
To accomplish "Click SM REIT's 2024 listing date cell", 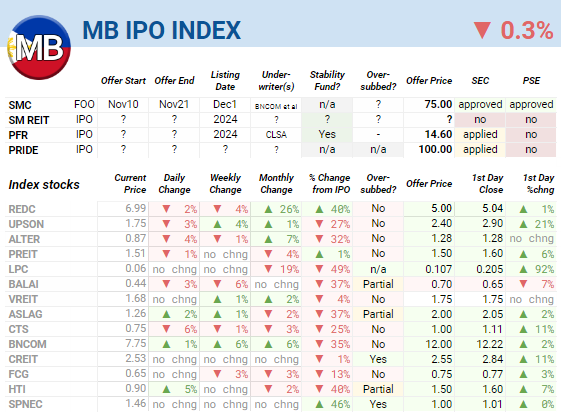I will click(x=225, y=119).
